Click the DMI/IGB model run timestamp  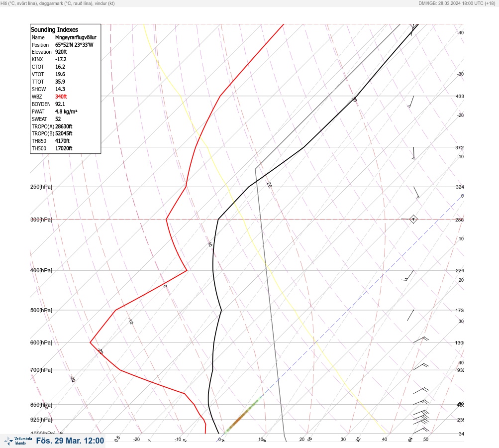(x=457, y=3)
